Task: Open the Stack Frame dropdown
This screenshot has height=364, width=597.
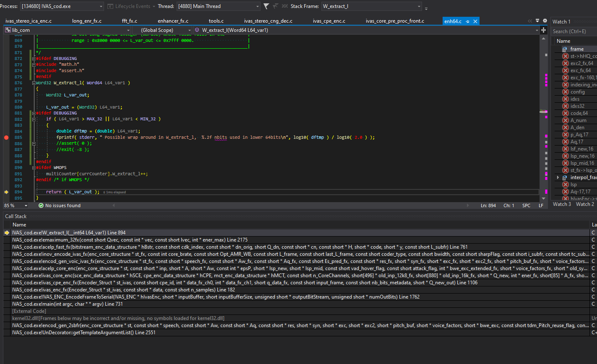Action: pyautogui.click(x=419, y=6)
